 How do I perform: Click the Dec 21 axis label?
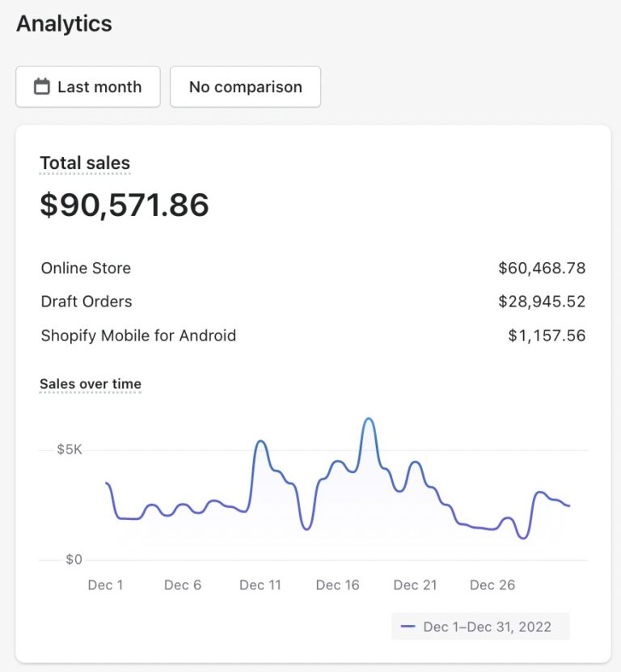415,585
